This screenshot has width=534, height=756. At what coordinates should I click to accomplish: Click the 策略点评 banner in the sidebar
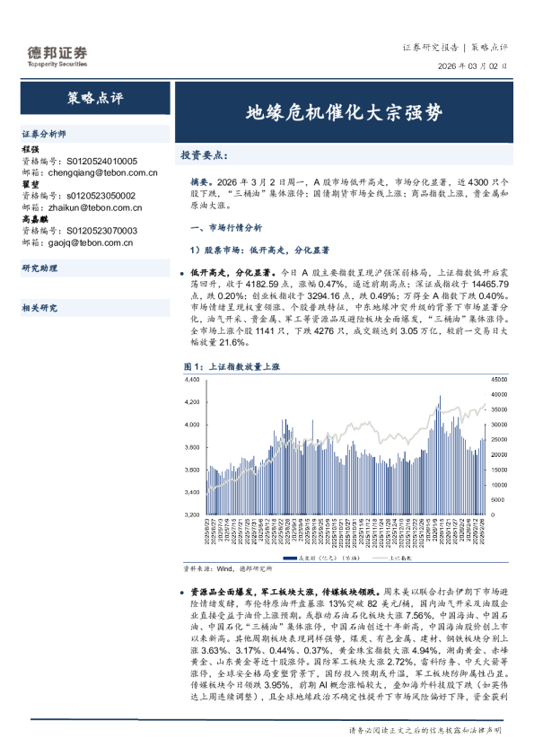tap(95, 98)
